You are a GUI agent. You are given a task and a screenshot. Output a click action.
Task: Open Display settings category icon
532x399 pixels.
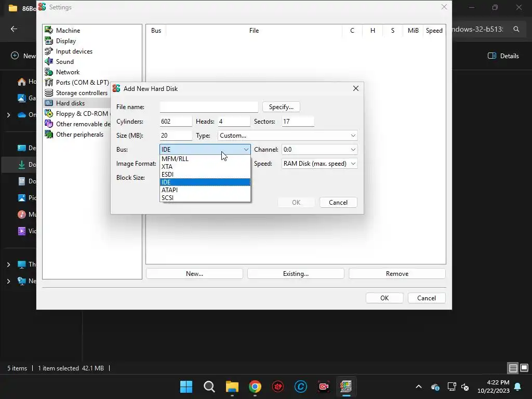(x=49, y=41)
